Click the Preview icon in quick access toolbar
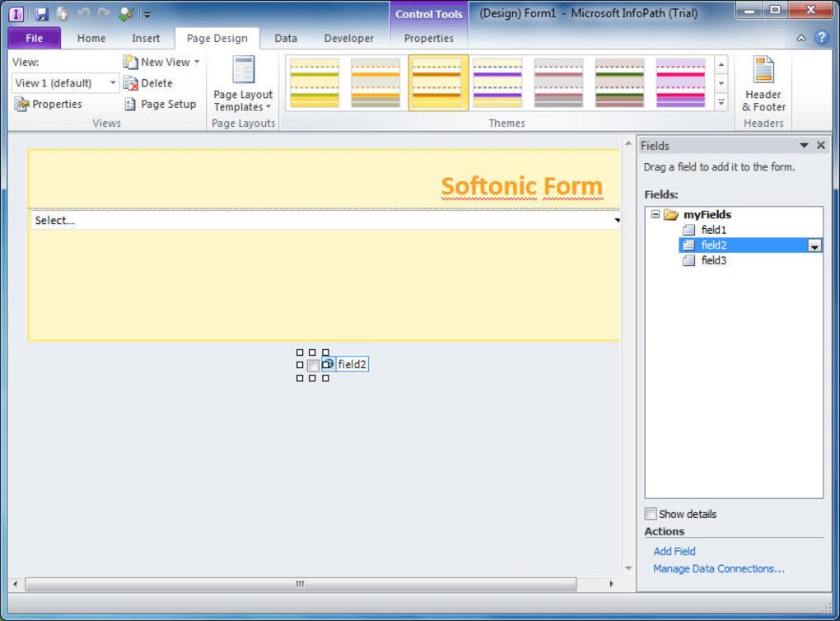840x621 pixels. (127, 14)
